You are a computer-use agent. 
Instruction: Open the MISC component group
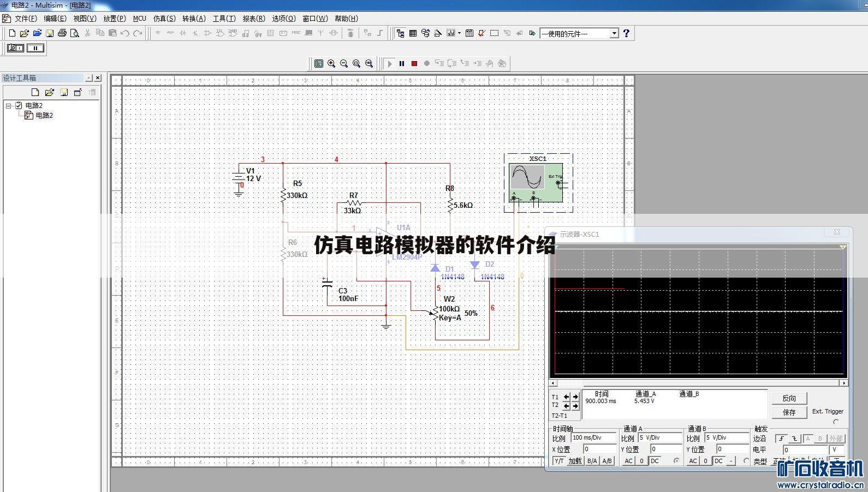click(x=296, y=33)
